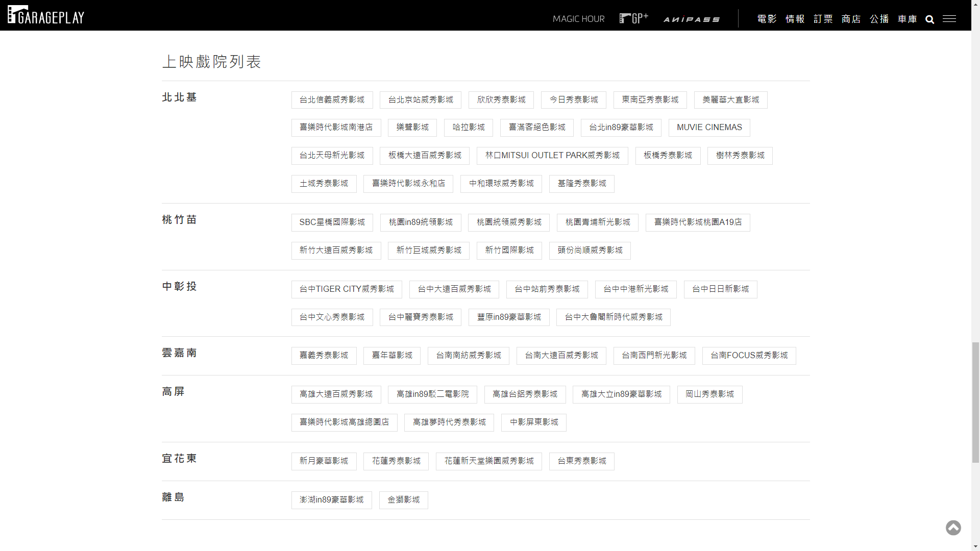
Task: Select 高雄夢時代秀泰影城 theater
Action: (449, 422)
